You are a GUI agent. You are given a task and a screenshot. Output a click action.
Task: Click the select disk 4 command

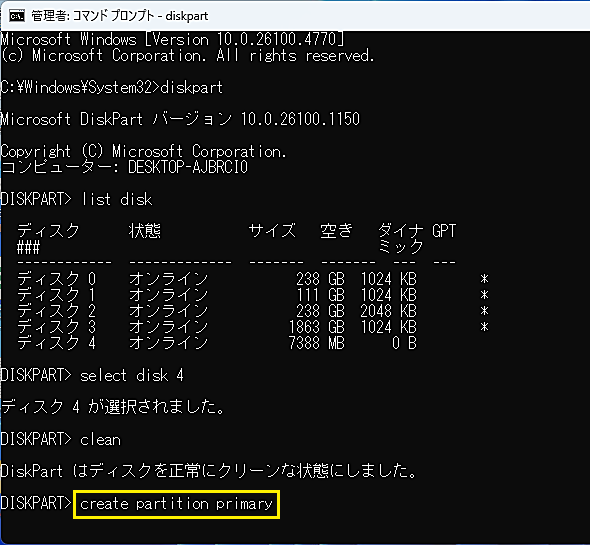(x=132, y=375)
